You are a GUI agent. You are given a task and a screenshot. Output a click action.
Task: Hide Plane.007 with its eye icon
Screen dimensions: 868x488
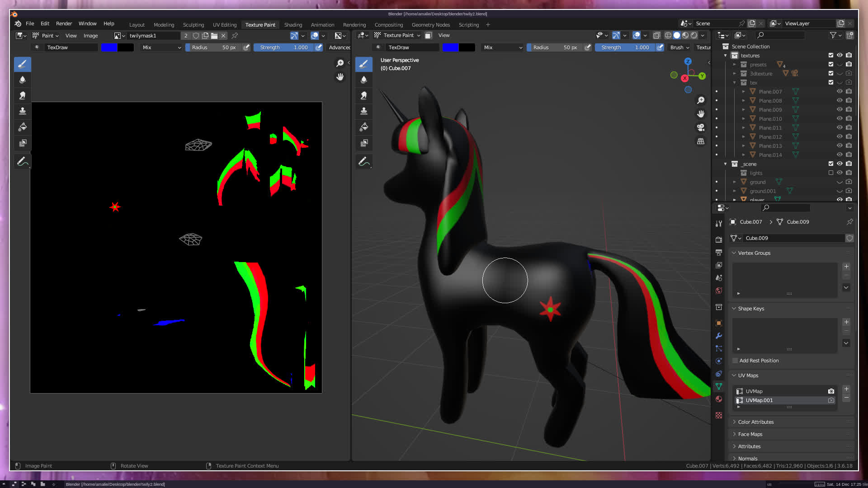pyautogui.click(x=840, y=91)
